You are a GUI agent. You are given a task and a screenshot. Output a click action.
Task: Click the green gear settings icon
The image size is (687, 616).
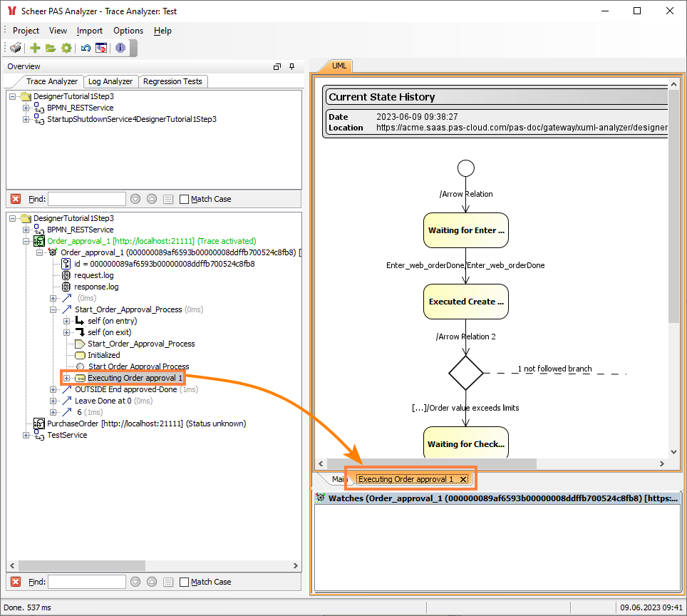[x=66, y=48]
